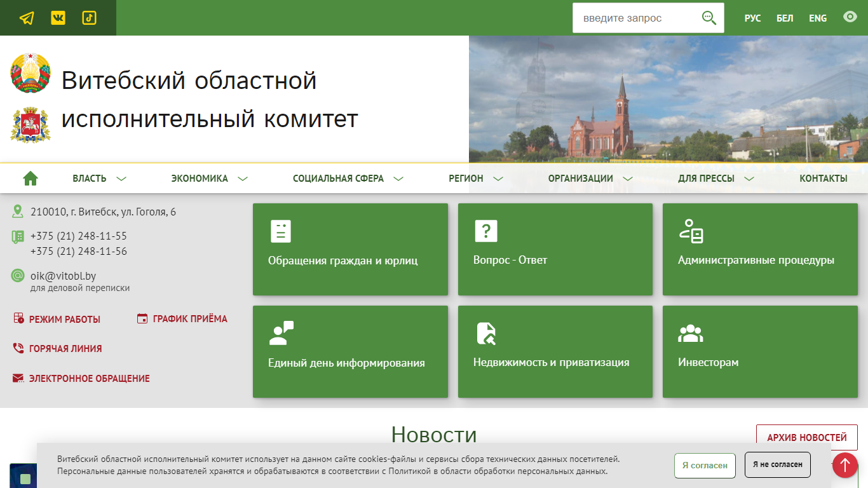The width and height of the screenshot is (868, 488).
Task: Open Недвижимость и приватизация tile label
Action: tap(552, 362)
